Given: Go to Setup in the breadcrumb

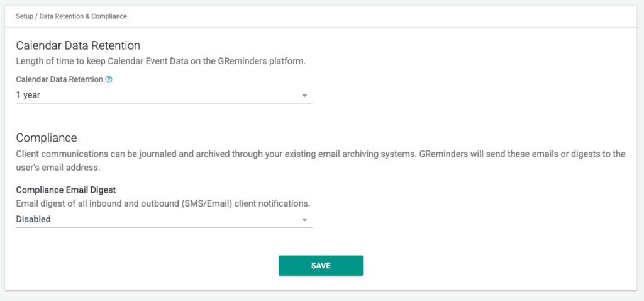Looking at the screenshot, I should 25,16.
